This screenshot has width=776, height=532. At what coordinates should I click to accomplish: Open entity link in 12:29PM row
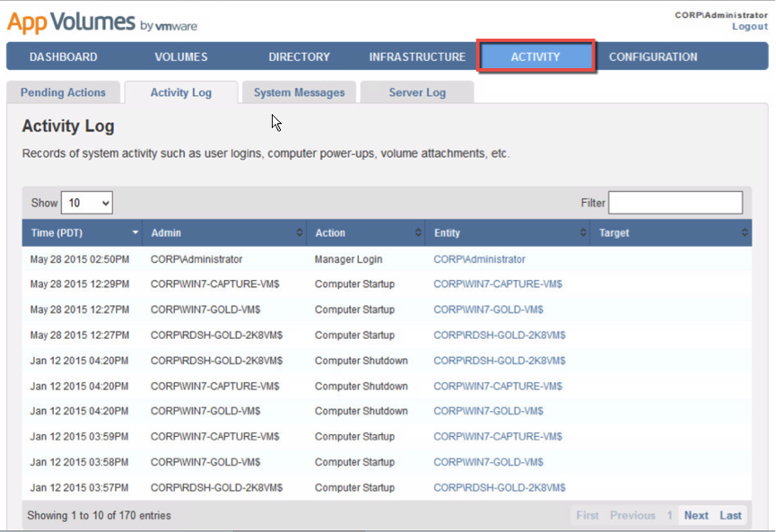coord(498,284)
